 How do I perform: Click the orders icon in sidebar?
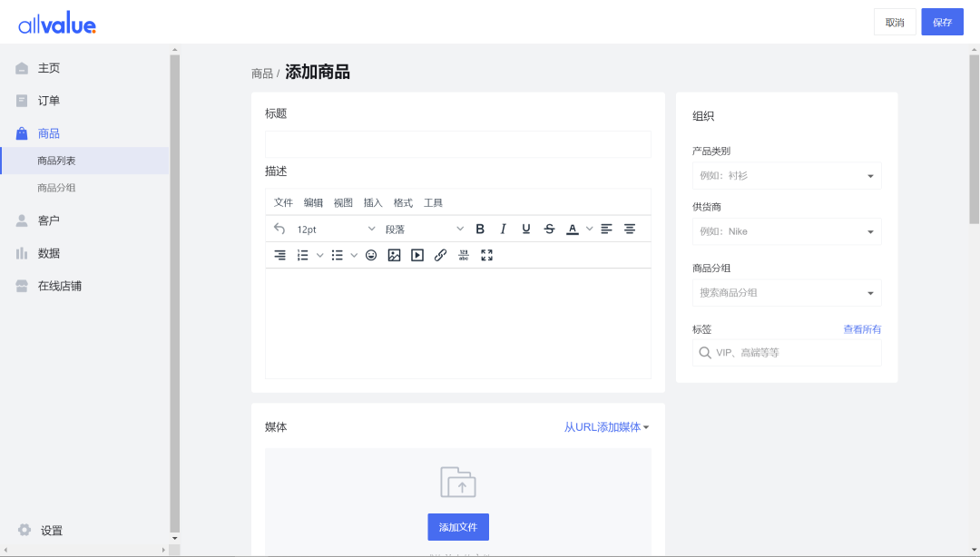[22, 101]
